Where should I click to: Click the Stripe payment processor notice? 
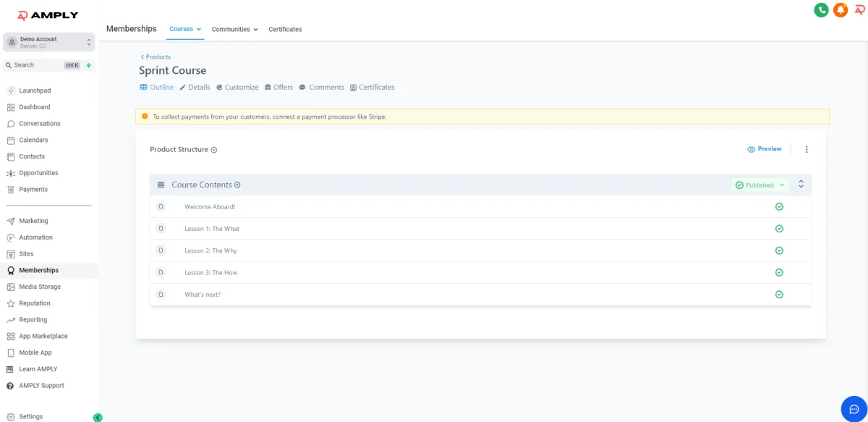pos(482,117)
